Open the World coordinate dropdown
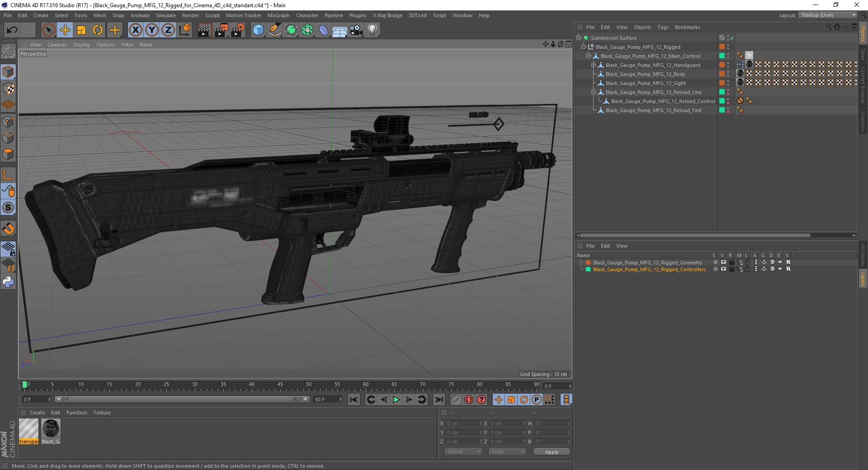Screen dimensions: 868x470 (463, 451)
